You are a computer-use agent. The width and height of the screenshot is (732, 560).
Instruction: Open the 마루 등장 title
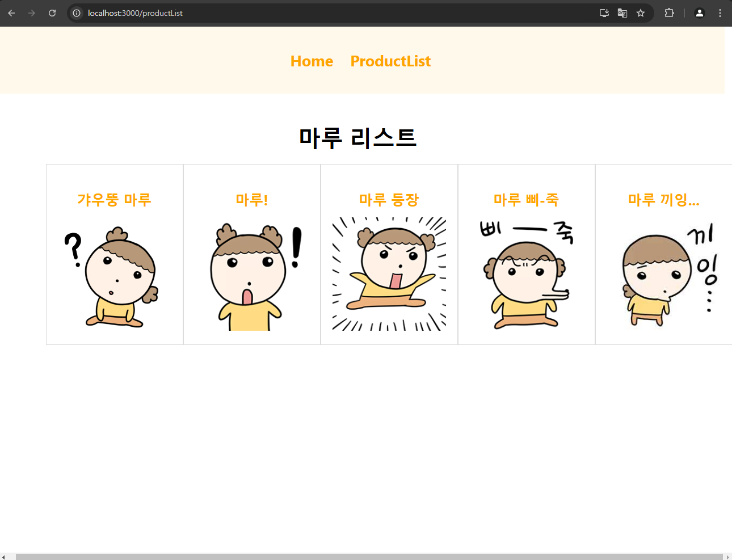[x=389, y=200]
